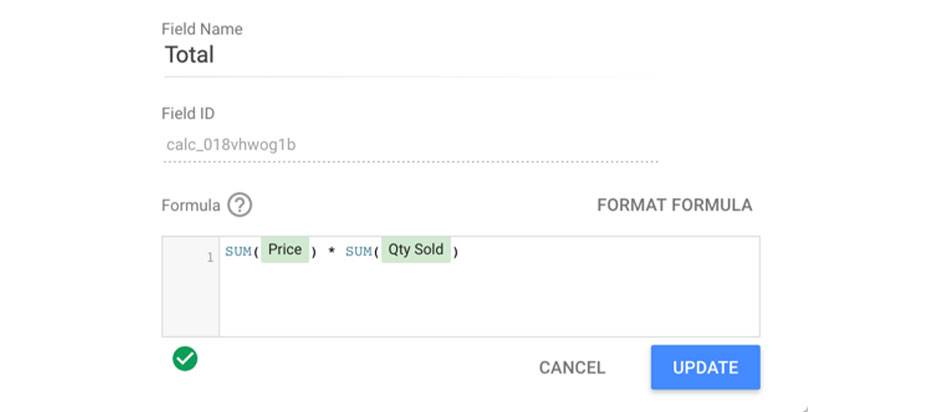Image resolution: width=937 pixels, height=412 pixels.
Task: Click the green formula validation checkmark
Action: pos(184,358)
